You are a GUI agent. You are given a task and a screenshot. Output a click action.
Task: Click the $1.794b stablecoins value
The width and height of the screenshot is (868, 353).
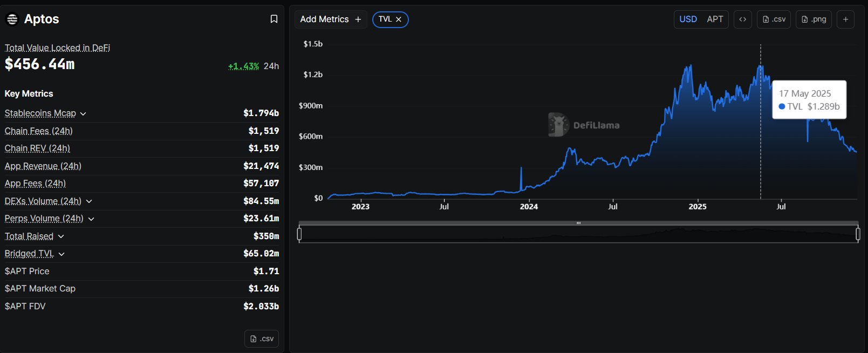(x=261, y=113)
